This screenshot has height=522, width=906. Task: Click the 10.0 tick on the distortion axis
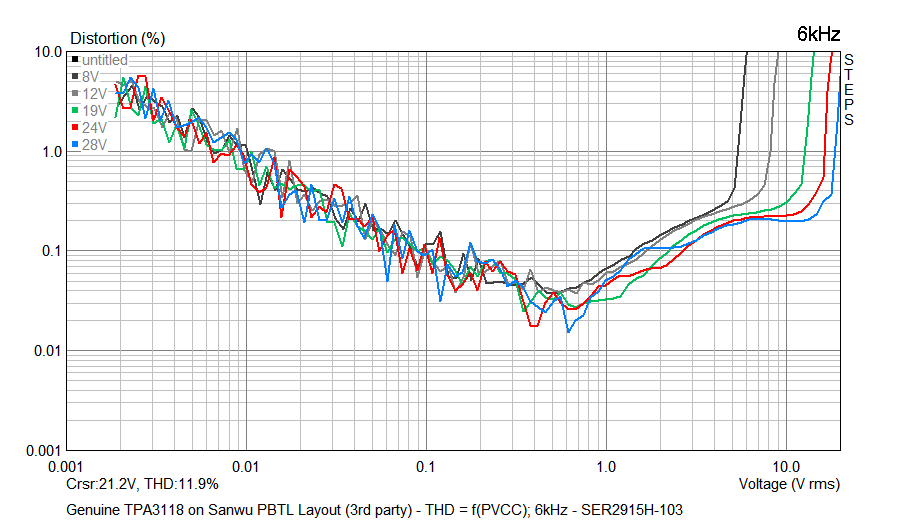(x=47, y=51)
